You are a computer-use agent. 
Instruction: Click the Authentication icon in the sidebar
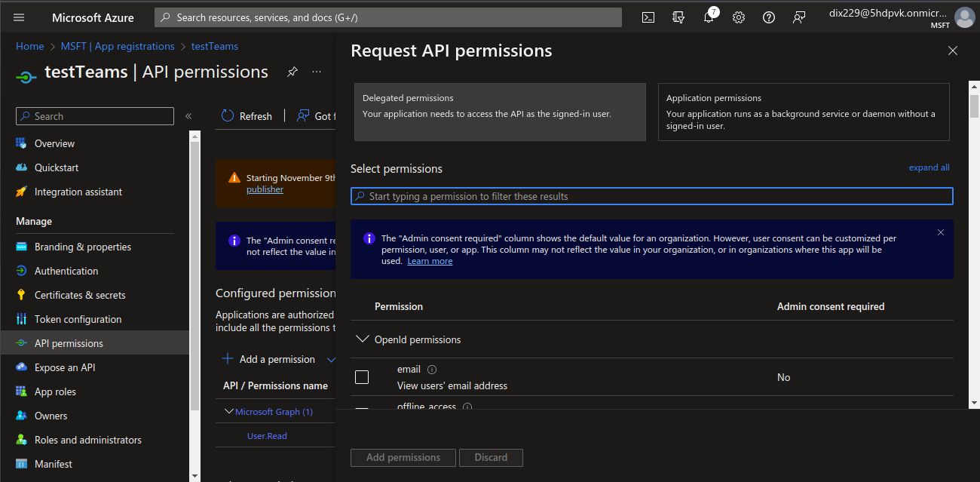[21, 271]
